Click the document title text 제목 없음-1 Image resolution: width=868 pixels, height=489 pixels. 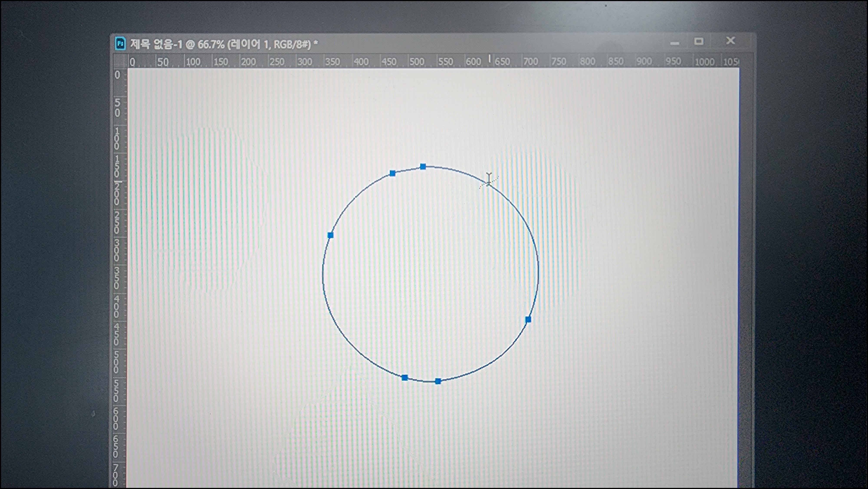point(156,44)
